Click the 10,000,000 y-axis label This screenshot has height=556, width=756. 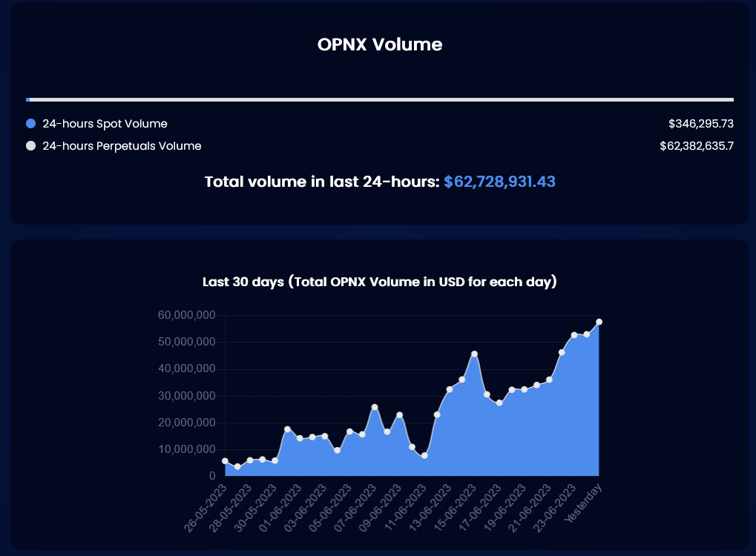[x=187, y=449]
